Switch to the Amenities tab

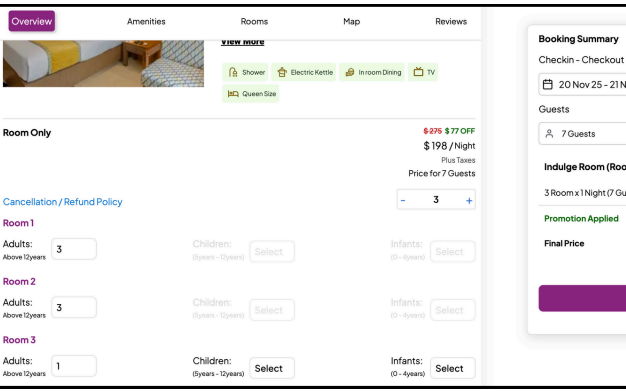pyautogui.click(x=146, y=22)
